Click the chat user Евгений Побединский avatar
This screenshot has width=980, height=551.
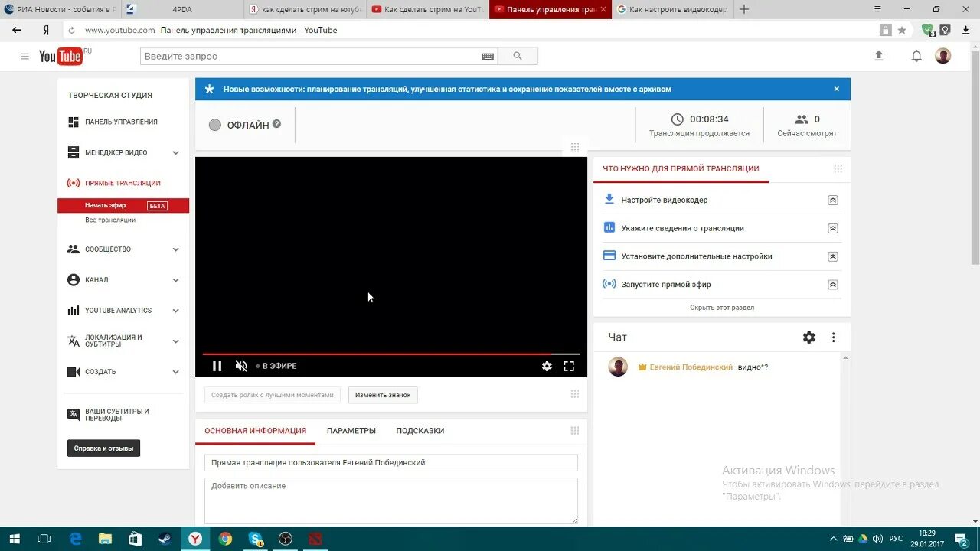tap(618, 367)
